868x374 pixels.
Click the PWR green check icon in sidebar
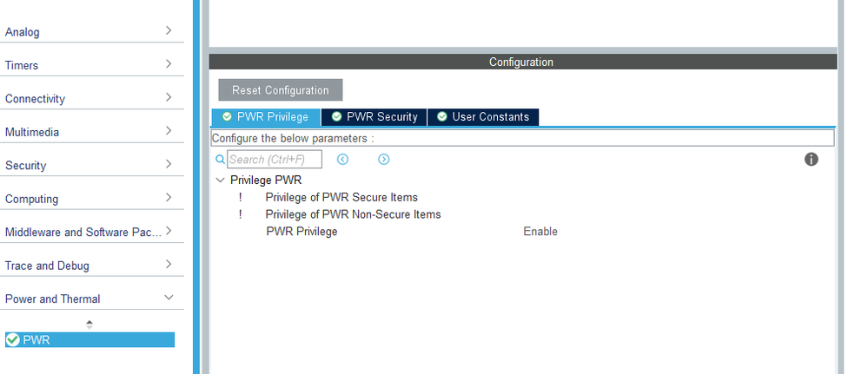[12, 340]
